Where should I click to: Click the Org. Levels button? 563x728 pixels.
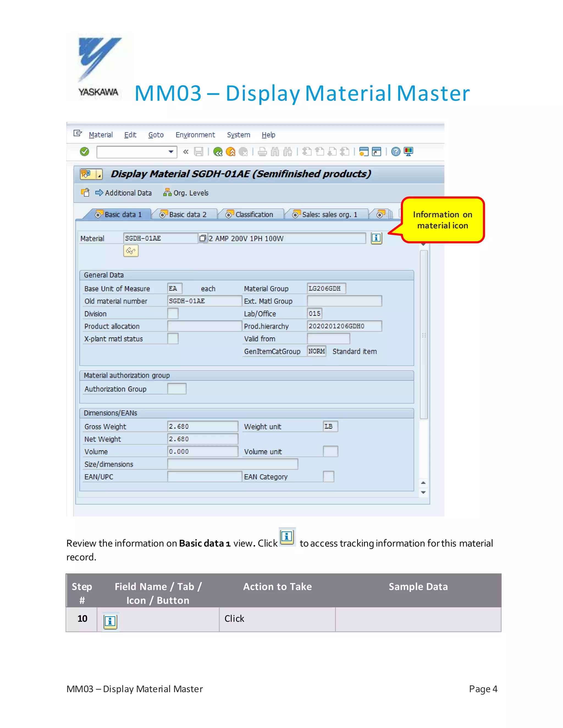point(186,193)
